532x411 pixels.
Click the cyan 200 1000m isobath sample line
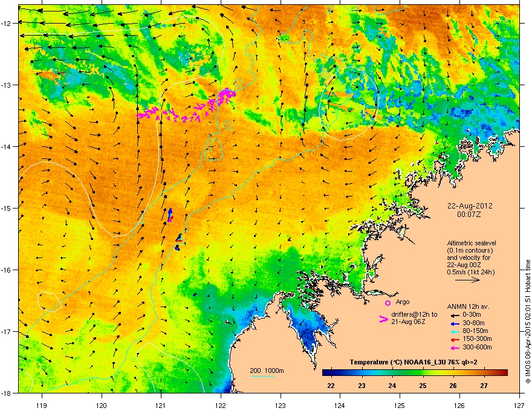(x=262, y=376)
